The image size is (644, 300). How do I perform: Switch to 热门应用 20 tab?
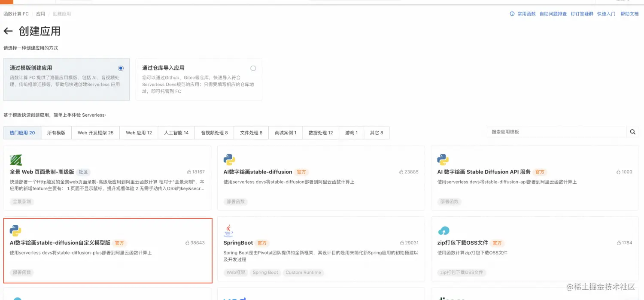(x=22, y=133)
